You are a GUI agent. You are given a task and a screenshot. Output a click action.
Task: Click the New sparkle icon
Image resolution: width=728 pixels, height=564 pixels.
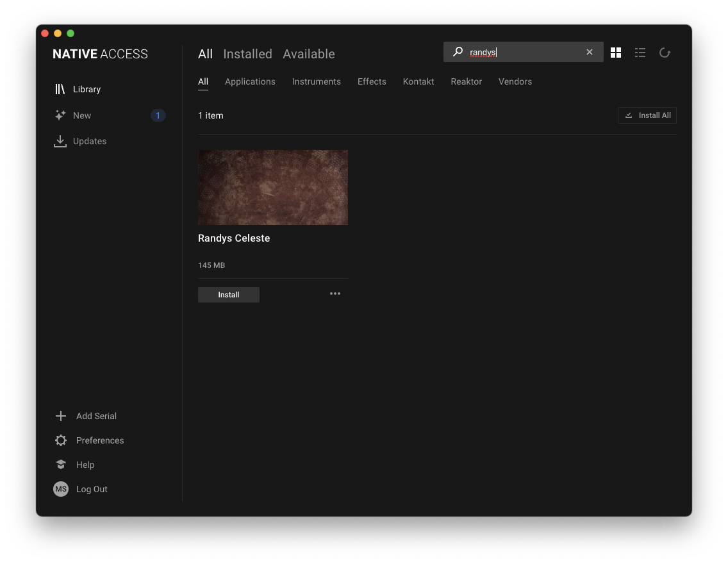click(60, 115)
